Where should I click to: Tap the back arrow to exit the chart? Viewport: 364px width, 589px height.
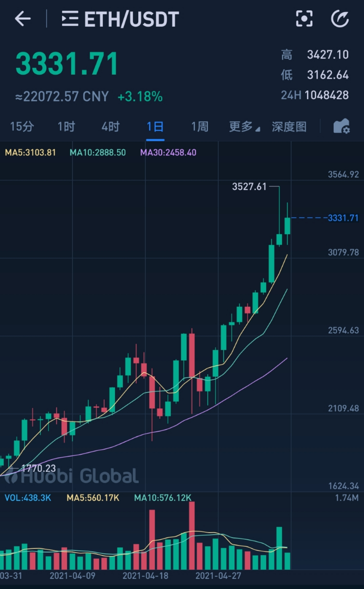tap(22, 19)
